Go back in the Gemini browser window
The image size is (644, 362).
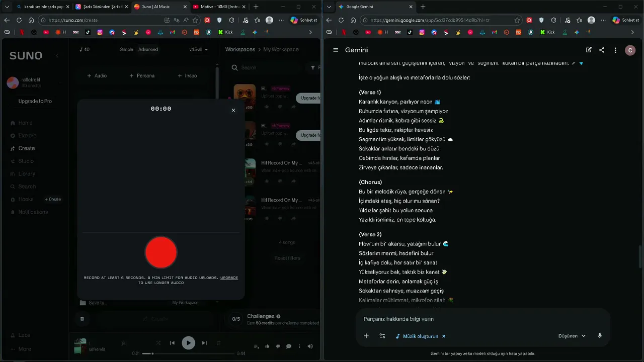329,20
